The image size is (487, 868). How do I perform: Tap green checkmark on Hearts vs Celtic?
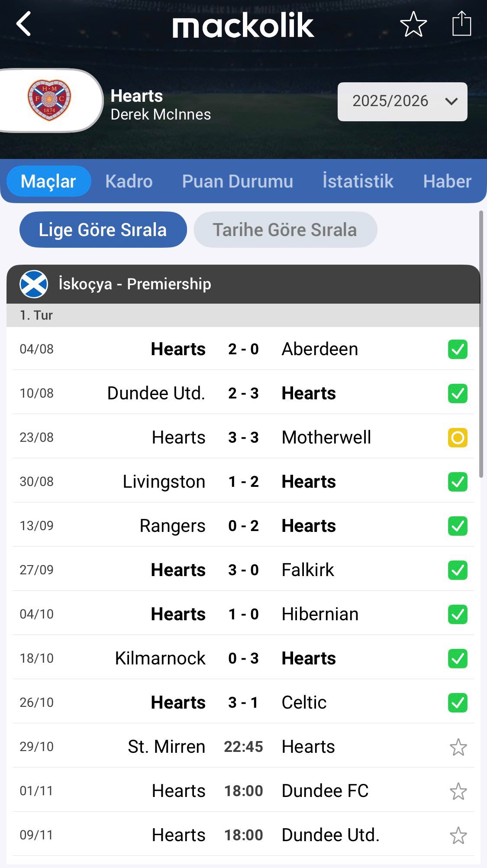coord(458,703)
